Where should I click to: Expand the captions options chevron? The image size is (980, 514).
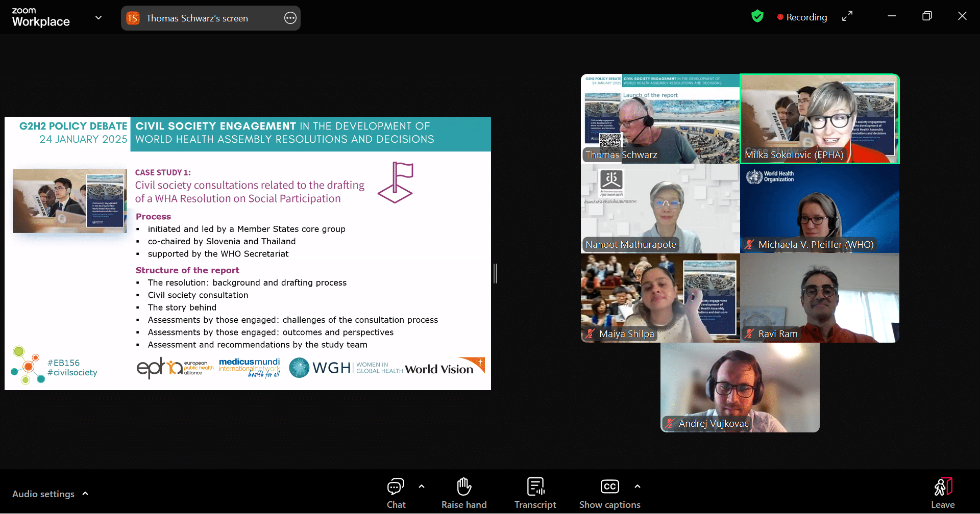(x=638, y=486)
